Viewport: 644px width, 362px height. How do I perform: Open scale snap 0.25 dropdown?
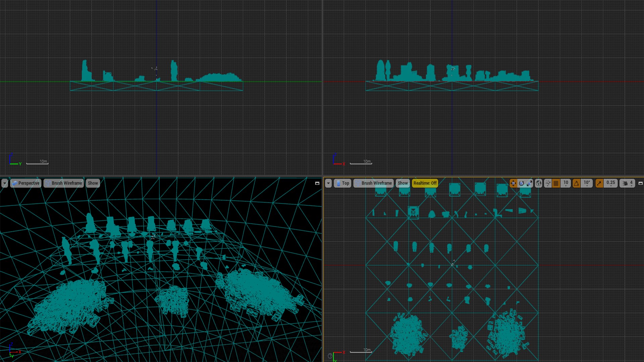point(611,183)
